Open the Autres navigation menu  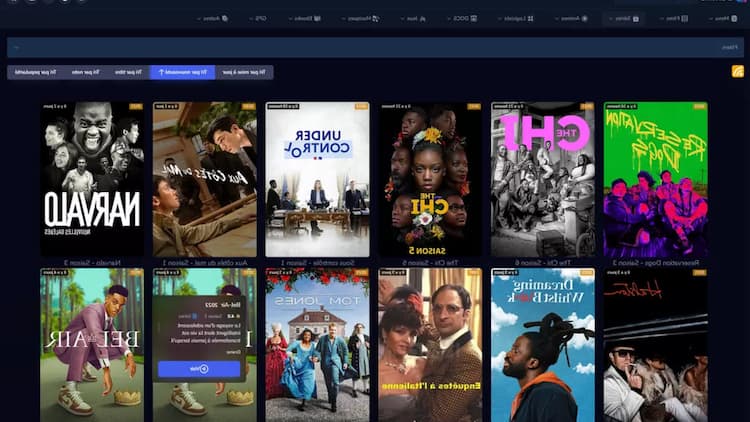coord(213,19)
